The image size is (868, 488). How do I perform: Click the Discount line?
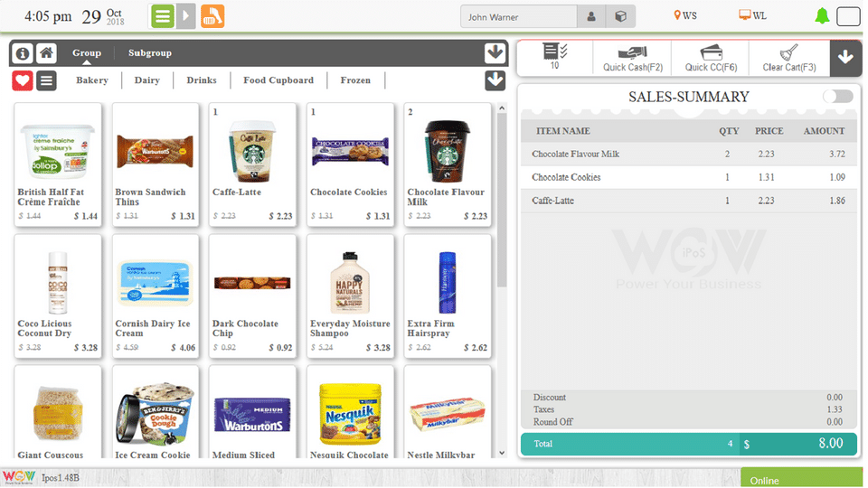[687, 398]
